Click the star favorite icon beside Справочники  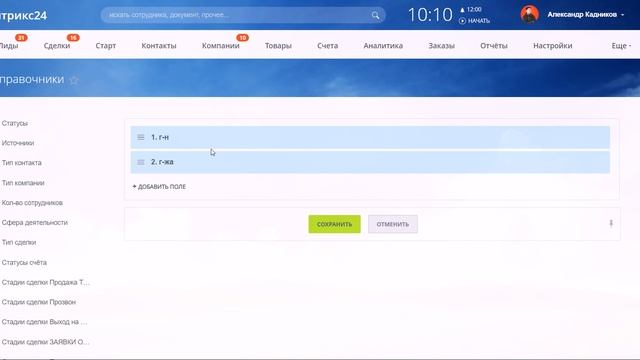74,80
